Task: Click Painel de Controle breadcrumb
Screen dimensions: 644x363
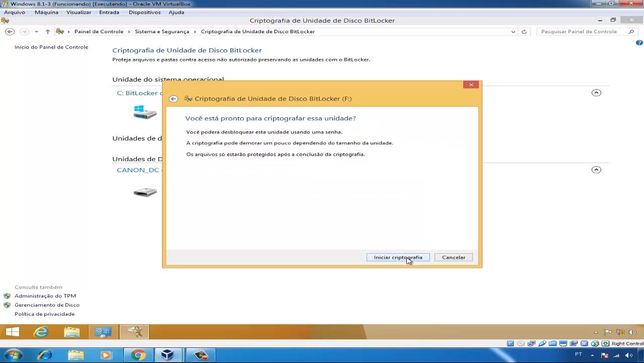Action: coord(99,32)
